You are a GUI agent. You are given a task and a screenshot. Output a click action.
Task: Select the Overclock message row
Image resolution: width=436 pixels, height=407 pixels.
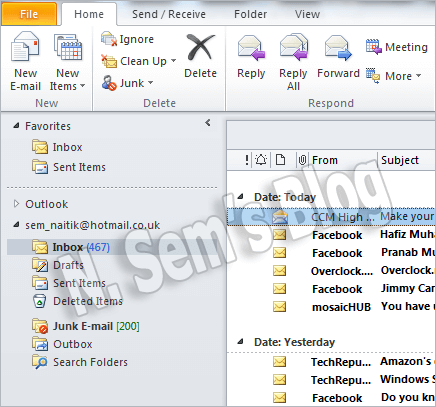[x=331, y=271]
